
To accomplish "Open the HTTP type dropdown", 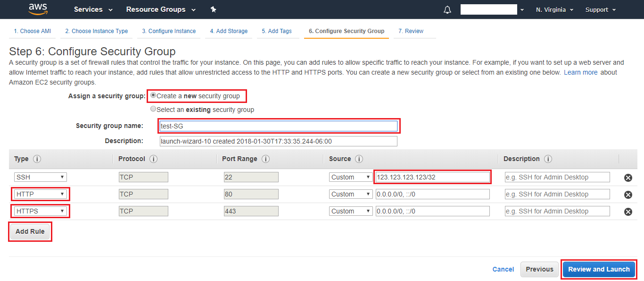I will click(x=41, y=194).
